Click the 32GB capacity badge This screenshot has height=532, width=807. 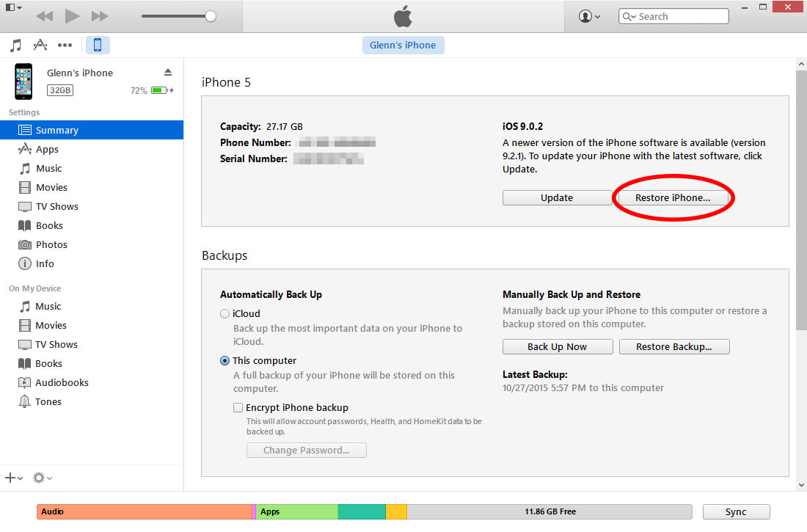[60, 90]
